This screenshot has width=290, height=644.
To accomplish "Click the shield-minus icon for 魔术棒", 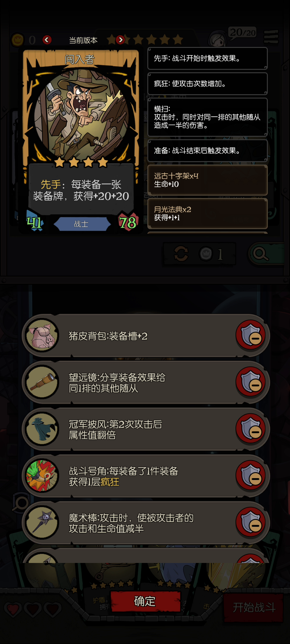I will click(251, 522).
